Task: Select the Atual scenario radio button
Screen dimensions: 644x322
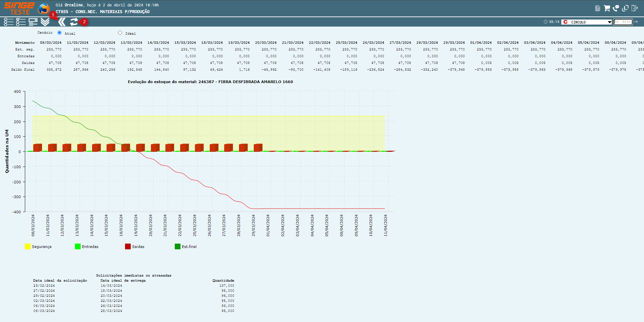Action: [x=59, y=33]
